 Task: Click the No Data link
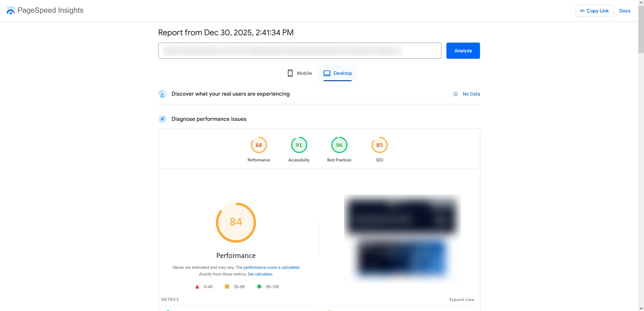click(x=471, y=94)
